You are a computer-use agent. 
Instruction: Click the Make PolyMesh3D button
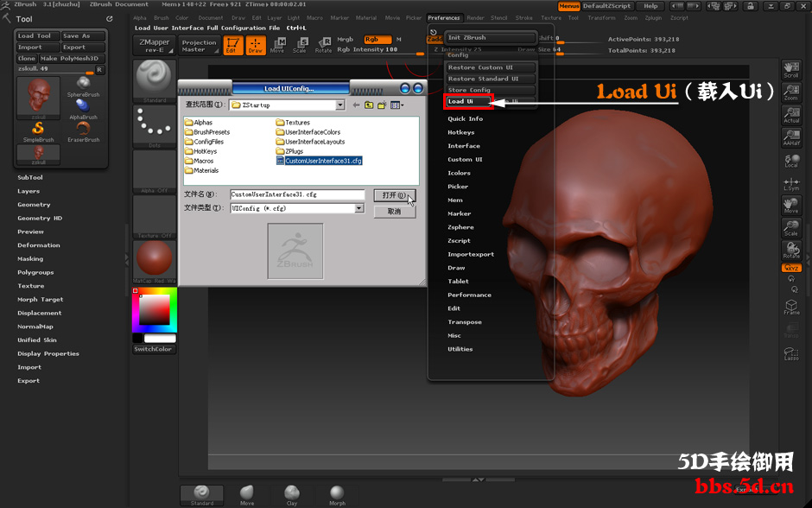point(72,59)
